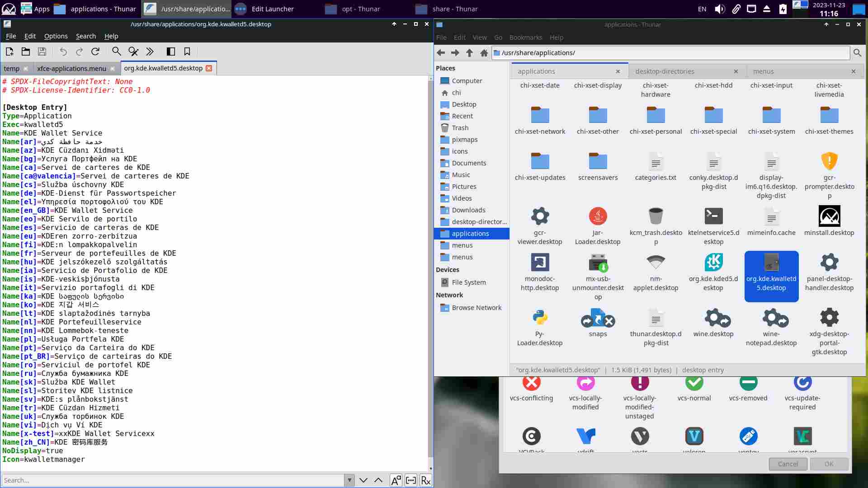Click the open file folder icon
The height and width of the screenshot is (488, 868).
click(26, 52)
